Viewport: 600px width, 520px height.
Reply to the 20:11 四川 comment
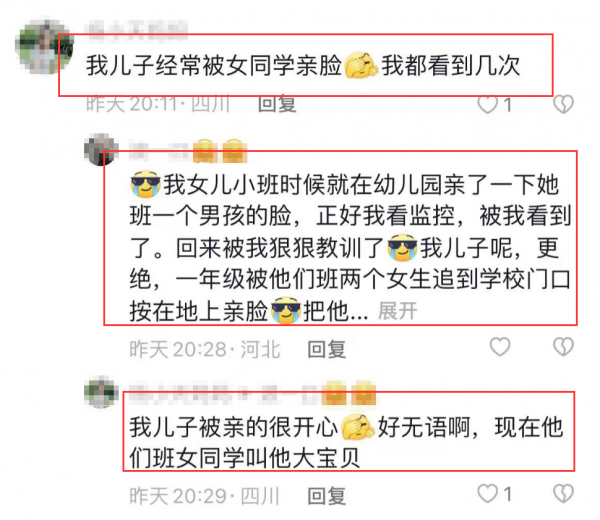pos(277,104)
